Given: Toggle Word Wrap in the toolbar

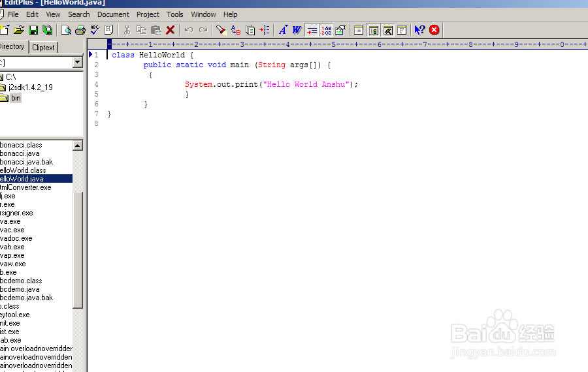Looking at the screenshot, I should point(297,30).
